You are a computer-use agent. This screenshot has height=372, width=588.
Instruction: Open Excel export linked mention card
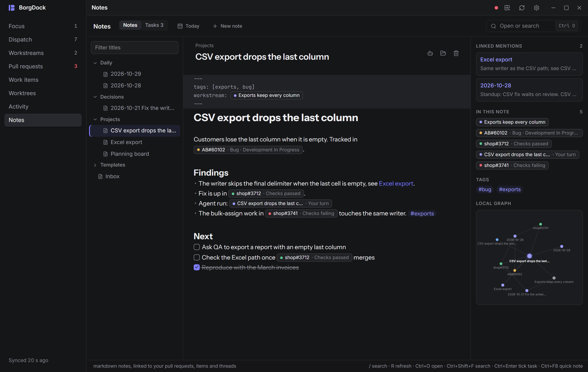coord(529,64)
